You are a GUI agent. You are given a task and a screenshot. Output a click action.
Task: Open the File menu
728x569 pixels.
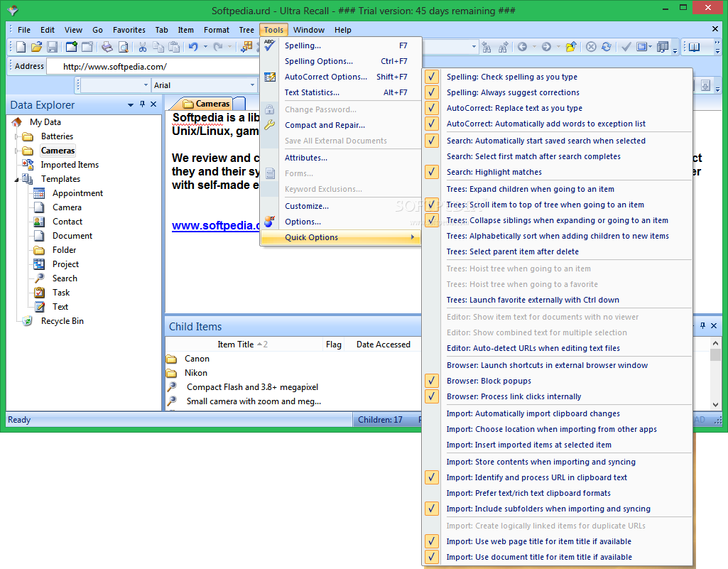[24, 30]
